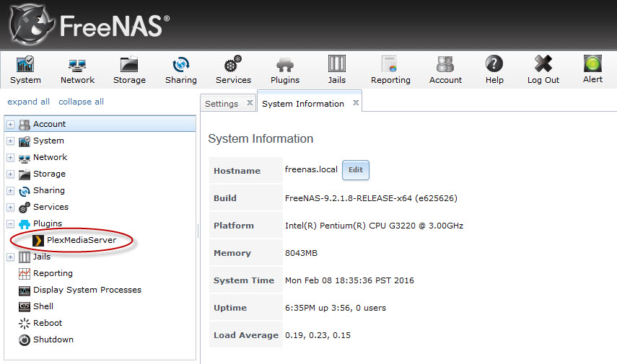
Task: Click the Reporting chart icon in the tree
Action: 25,274
